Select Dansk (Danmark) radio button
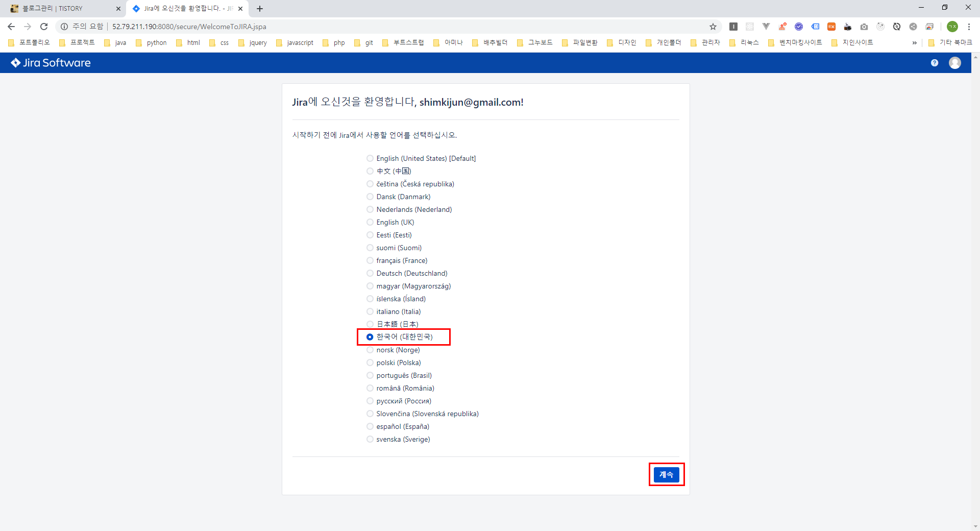Screen dimensions: 980x531 tap(370, 197)
